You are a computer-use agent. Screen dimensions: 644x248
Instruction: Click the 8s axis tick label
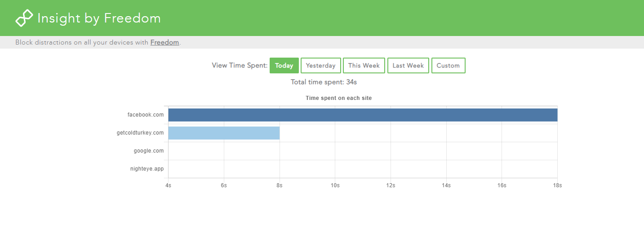coord(280,185)
